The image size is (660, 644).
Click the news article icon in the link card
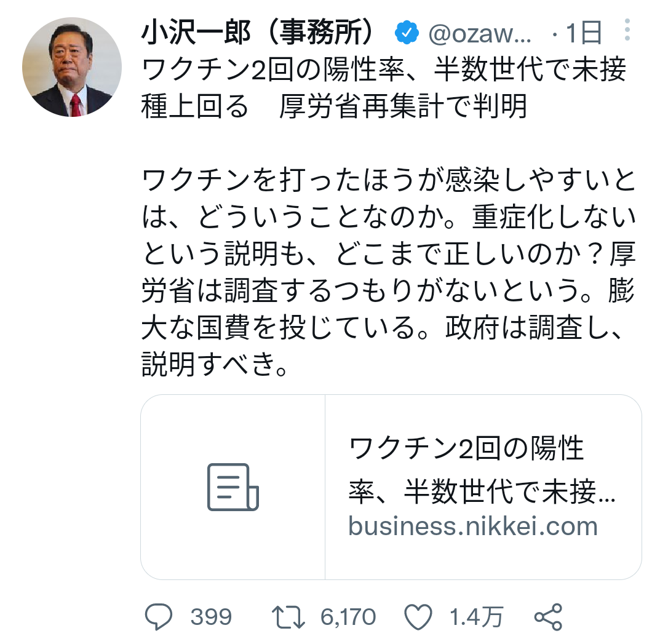[x=233, y=488]
